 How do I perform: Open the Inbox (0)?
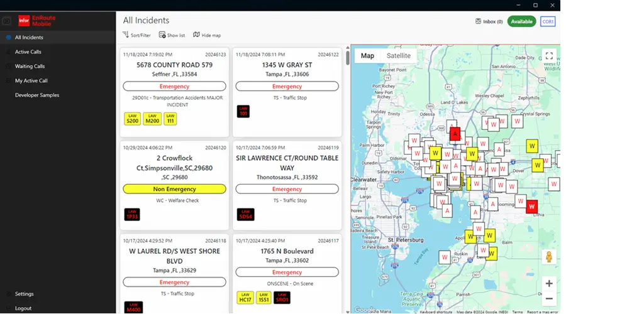click(489, 22)
